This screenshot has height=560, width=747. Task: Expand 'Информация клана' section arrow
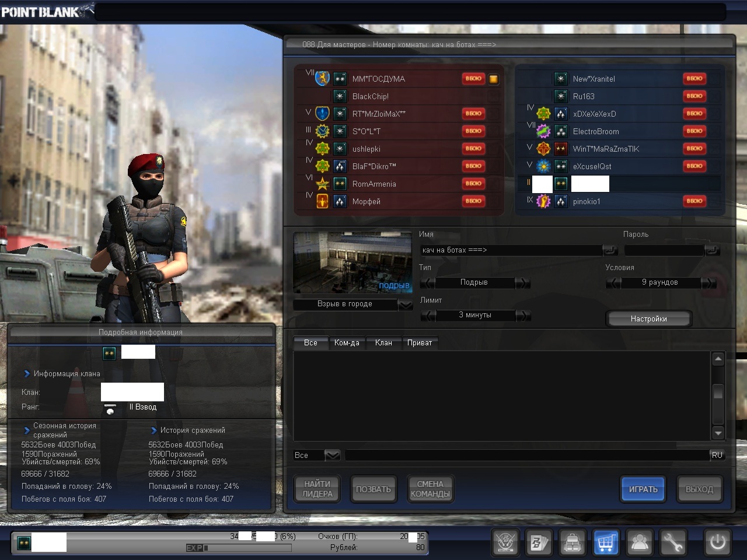27,373
